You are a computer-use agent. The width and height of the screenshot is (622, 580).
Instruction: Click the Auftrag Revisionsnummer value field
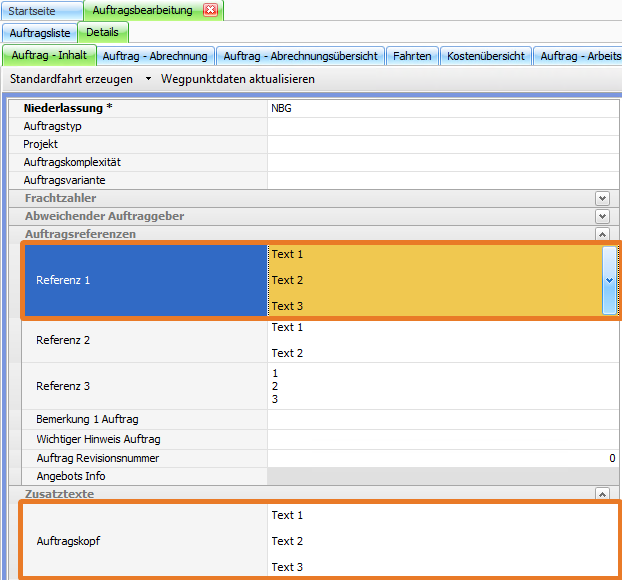coord(440,458)
